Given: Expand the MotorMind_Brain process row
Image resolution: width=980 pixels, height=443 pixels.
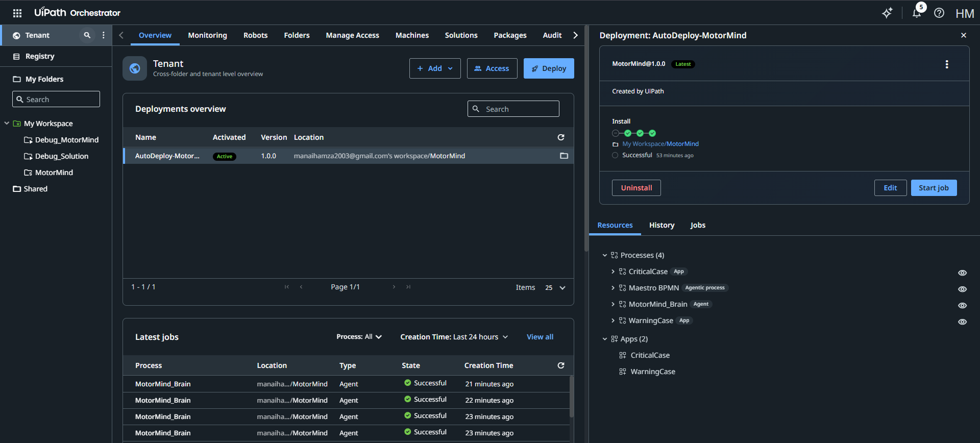Looking at the screenshot, I should click(x=613, y=304).
